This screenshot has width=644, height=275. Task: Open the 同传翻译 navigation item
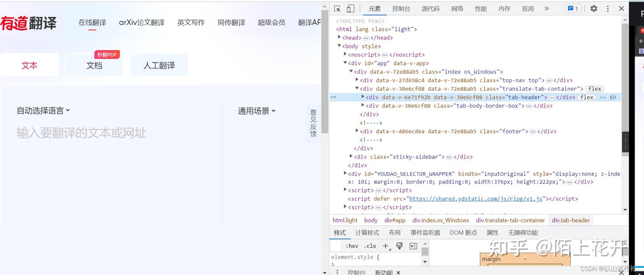pyautogui.click(x=231, y=22)
